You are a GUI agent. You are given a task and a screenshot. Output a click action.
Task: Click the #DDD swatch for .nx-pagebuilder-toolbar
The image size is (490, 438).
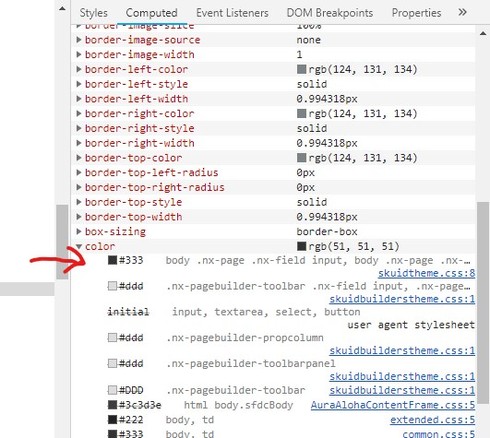click(112, 390)
